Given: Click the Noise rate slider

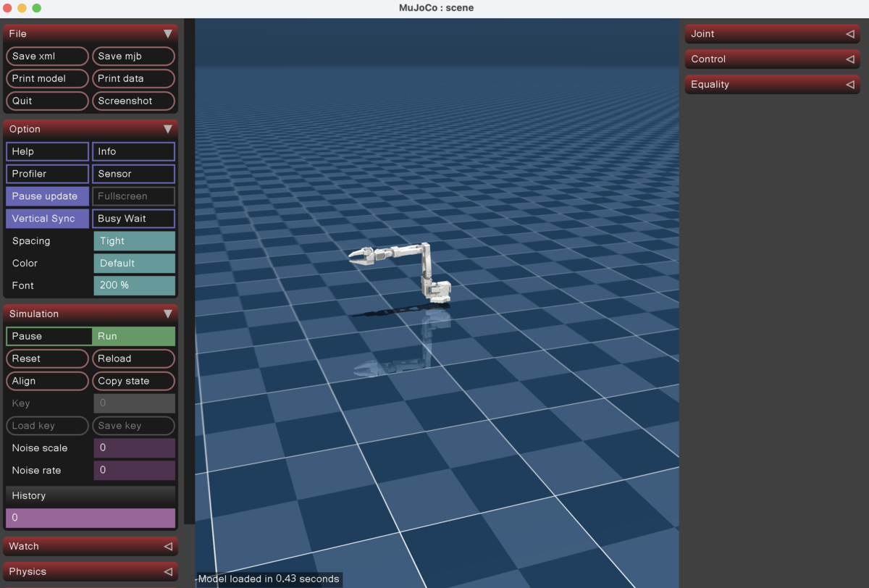Looking at the screenshot, I should tap(134, 471).
